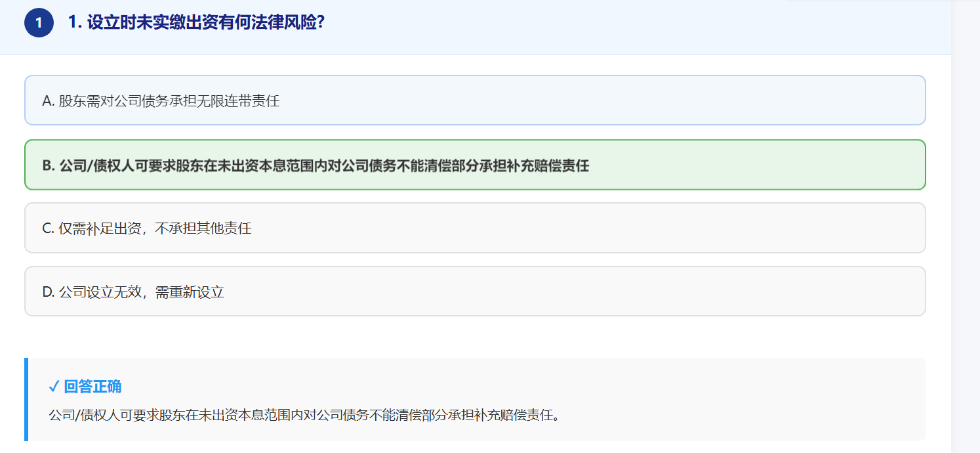Click the question title 设立时未实缴出资有何法律风险
980x453 pixels.
pyautogui.click(x=197, y=23)
